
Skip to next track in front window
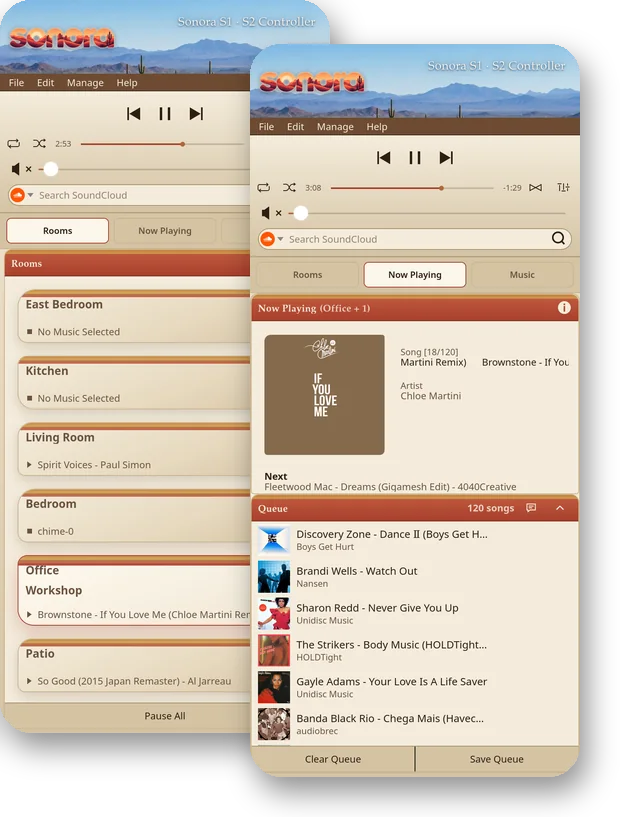(447, 158)
